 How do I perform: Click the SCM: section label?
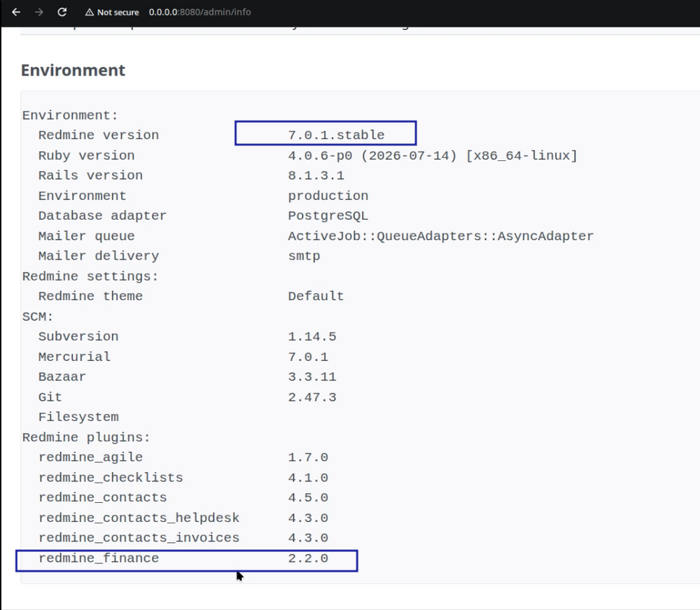(38, 317)
